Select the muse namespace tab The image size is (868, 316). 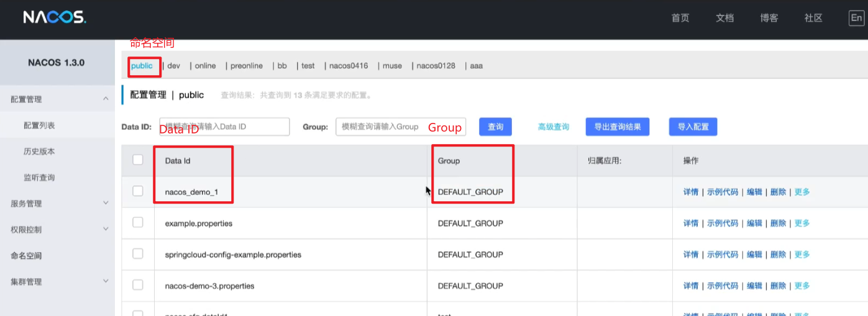point(392,66)
